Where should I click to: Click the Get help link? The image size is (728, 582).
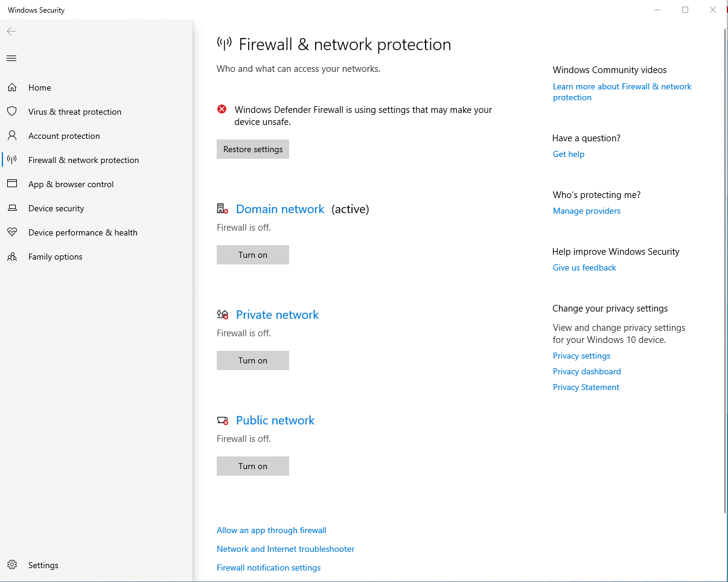tap(569, 154)
